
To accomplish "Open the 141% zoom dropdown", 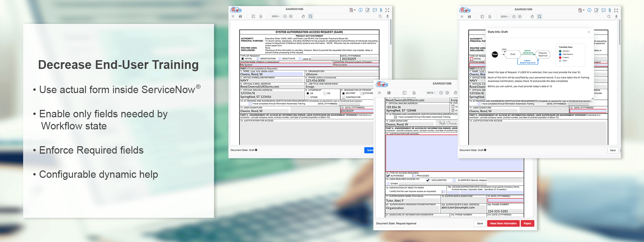I will pos(431,93).
